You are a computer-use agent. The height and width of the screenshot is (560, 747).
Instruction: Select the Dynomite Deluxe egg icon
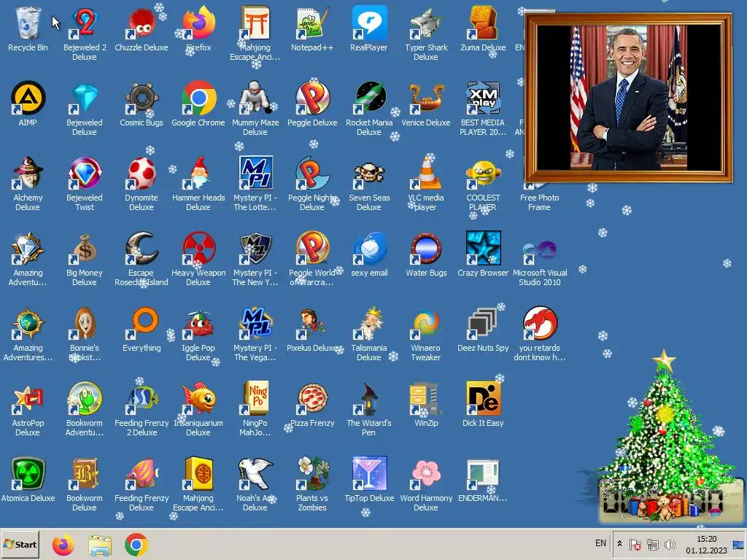(x=142, y=173)
